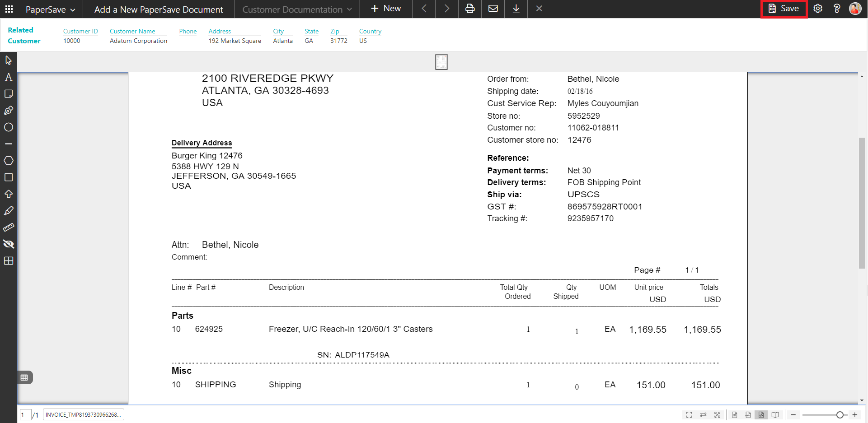
Task: Select the ellipse shape tool
Action: [x=9, y=127]
